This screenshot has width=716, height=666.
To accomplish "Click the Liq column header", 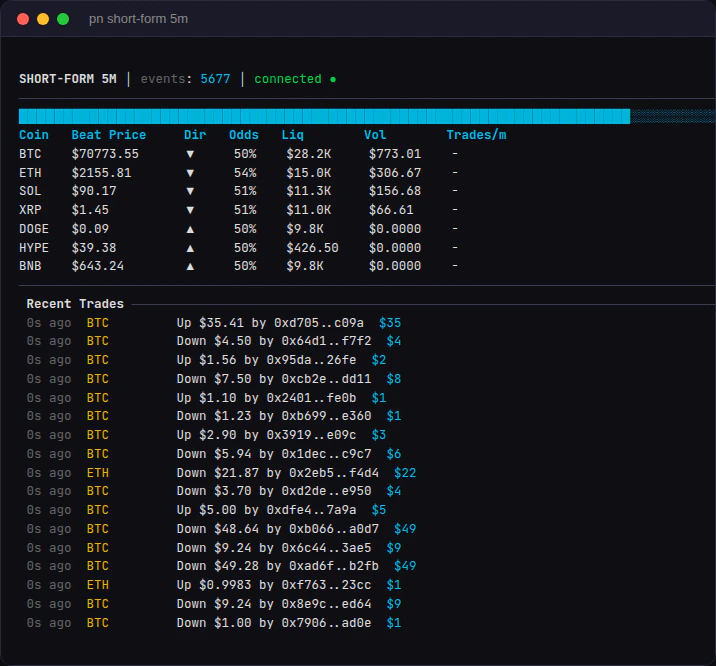I will (x=293, y=135).
